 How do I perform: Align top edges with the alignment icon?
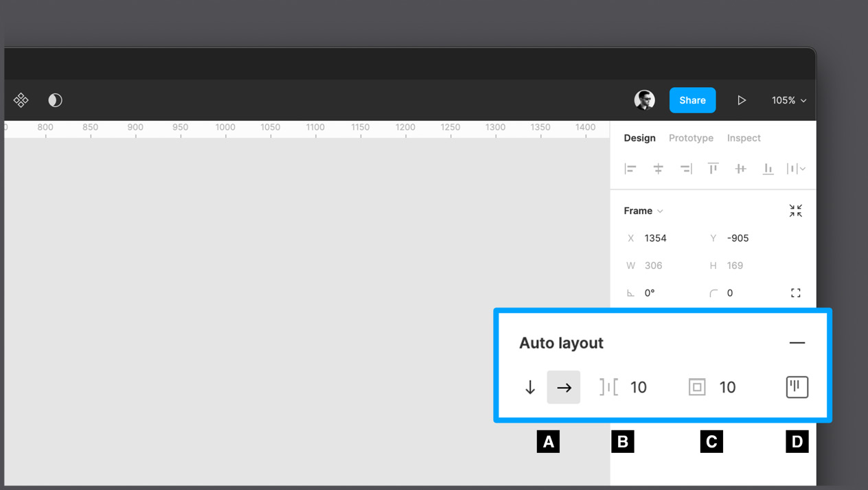(x=712, y=168)
